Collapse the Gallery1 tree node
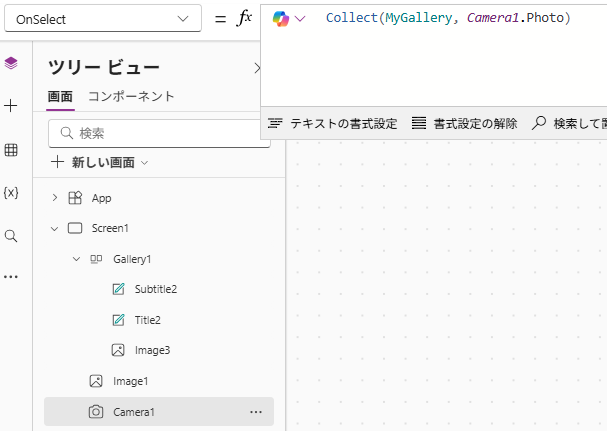The width and height of the screenshot is (607, 431). pos(77,259)
